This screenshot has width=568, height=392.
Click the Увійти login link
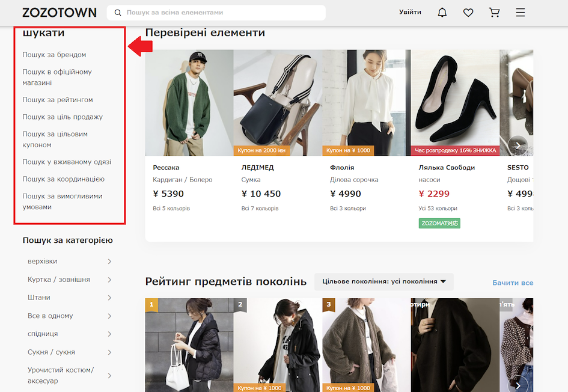[x=410, y=12]
